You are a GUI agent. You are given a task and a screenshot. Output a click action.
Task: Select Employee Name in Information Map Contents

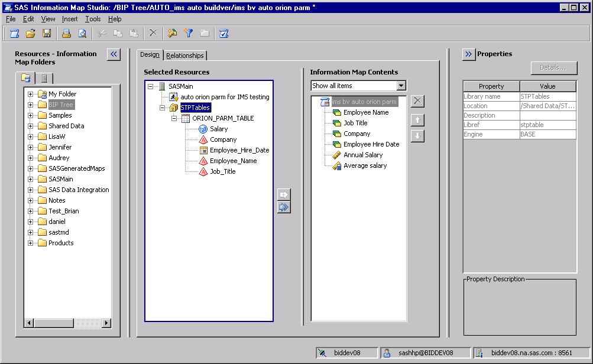[366, 112]
